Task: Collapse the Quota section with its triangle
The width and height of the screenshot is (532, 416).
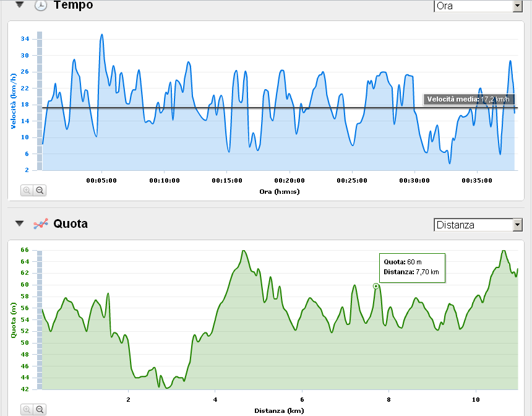Action: click(x=20, y=223)
